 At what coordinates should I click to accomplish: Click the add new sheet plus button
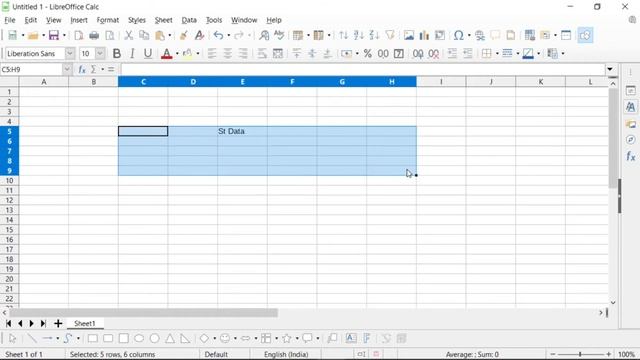(58, 323)
